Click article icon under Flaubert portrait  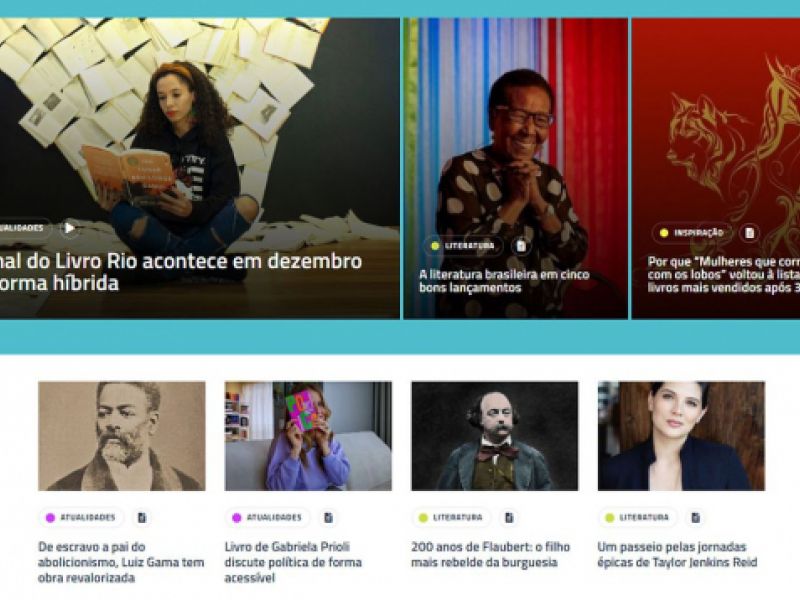click(x=509, y=517)
